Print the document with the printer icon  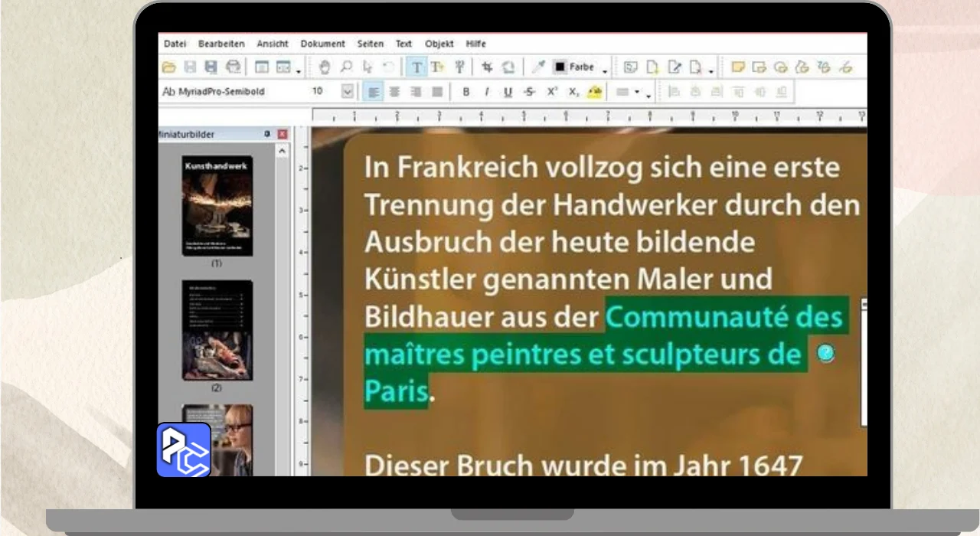pyautogui.click(x=233, y=67)
